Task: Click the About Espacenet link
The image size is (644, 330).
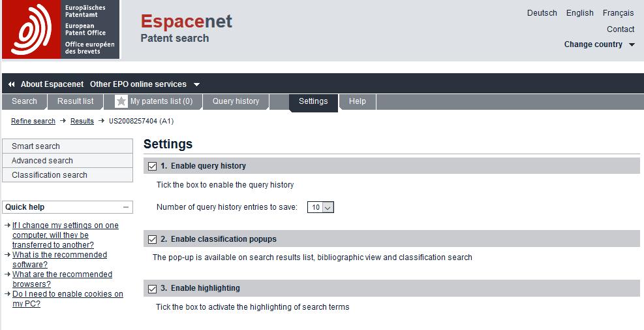Action: coord(52,84)
